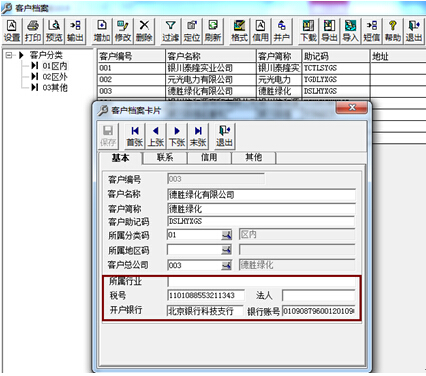
Task: Click the YGDLYXGS mnemonic code cell
Action: (336, 79)
